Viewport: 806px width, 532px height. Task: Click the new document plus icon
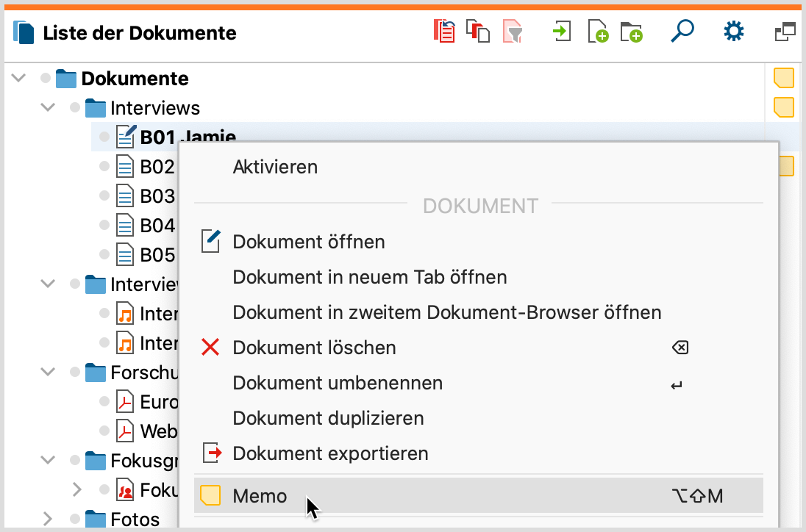[598, 32]
